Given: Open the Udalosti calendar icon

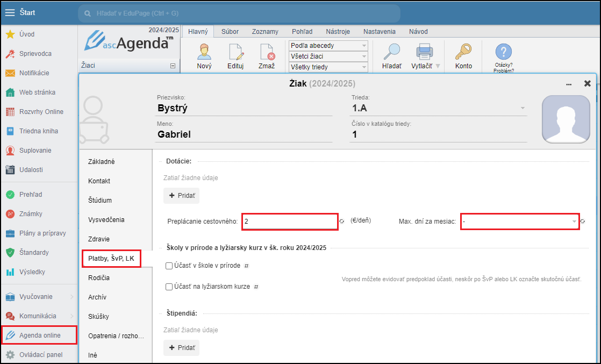Looking at the screenshot, I should 10,169.
